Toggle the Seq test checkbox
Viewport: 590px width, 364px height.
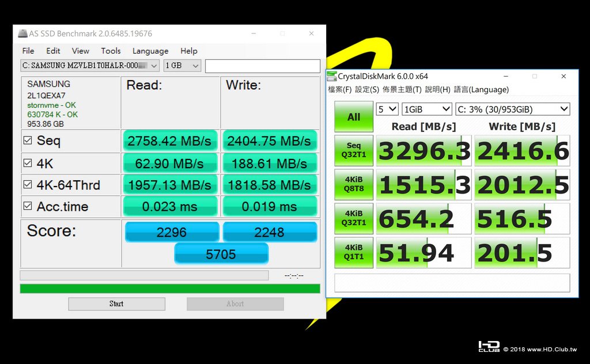(x=28, y=141)
